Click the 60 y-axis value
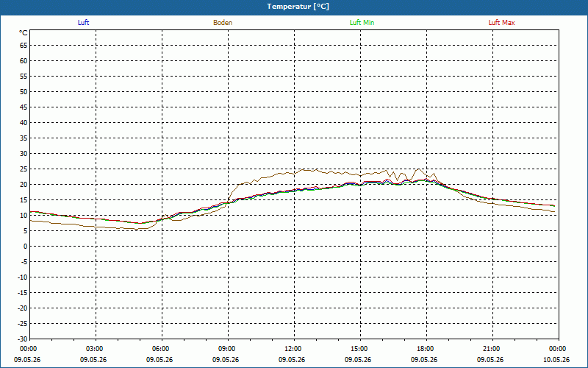 24,61
